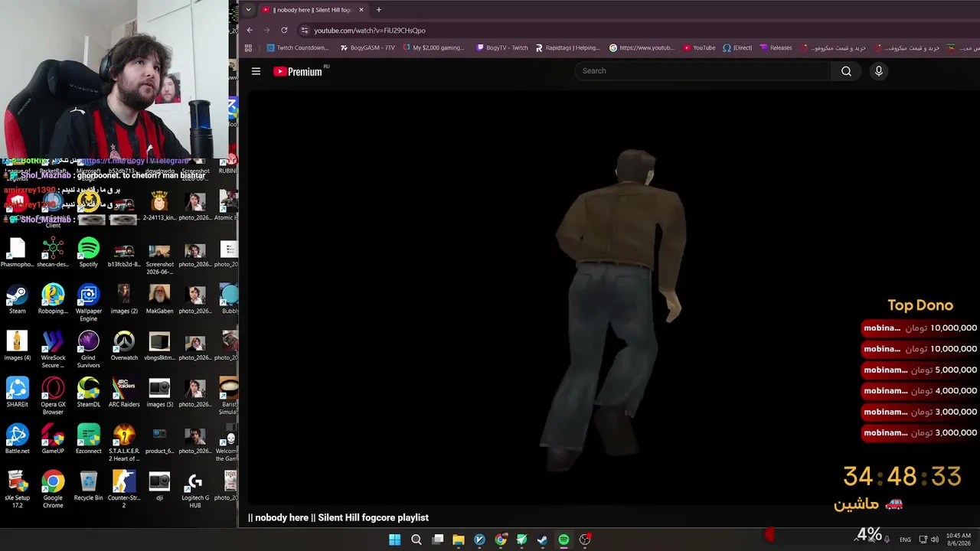Open the clock showing 10:45 AM
This screenshot has width=980, height=551.
pyautogui.click(x=959, y=540)
